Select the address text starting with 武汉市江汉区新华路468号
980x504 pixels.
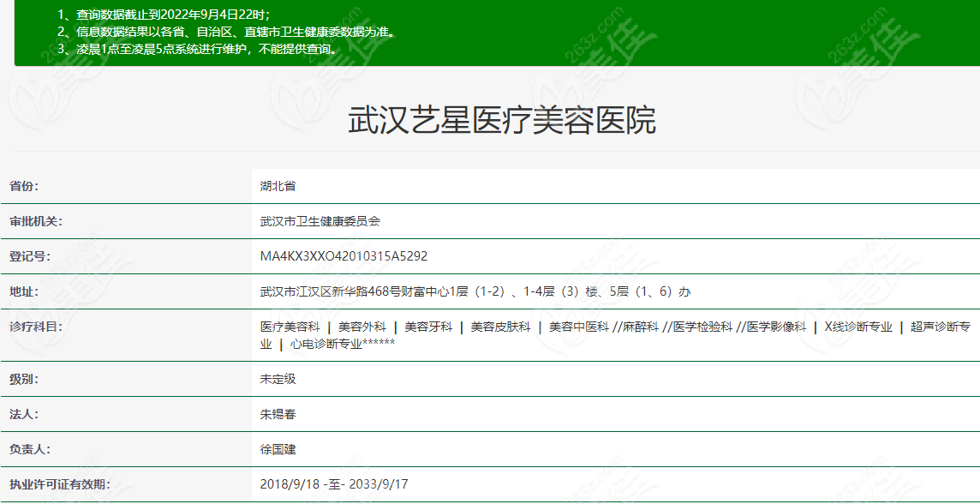pyautogui.click(x=475, y=291)
